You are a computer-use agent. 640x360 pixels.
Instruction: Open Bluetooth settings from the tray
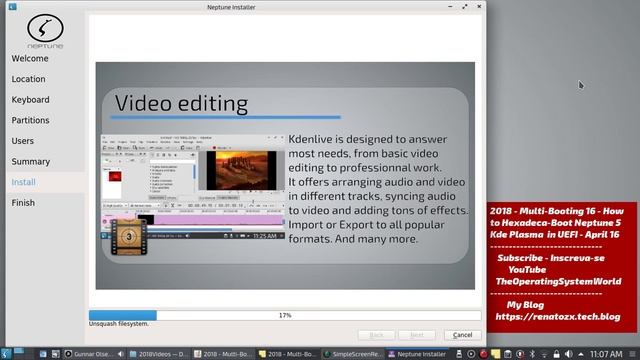532,354
